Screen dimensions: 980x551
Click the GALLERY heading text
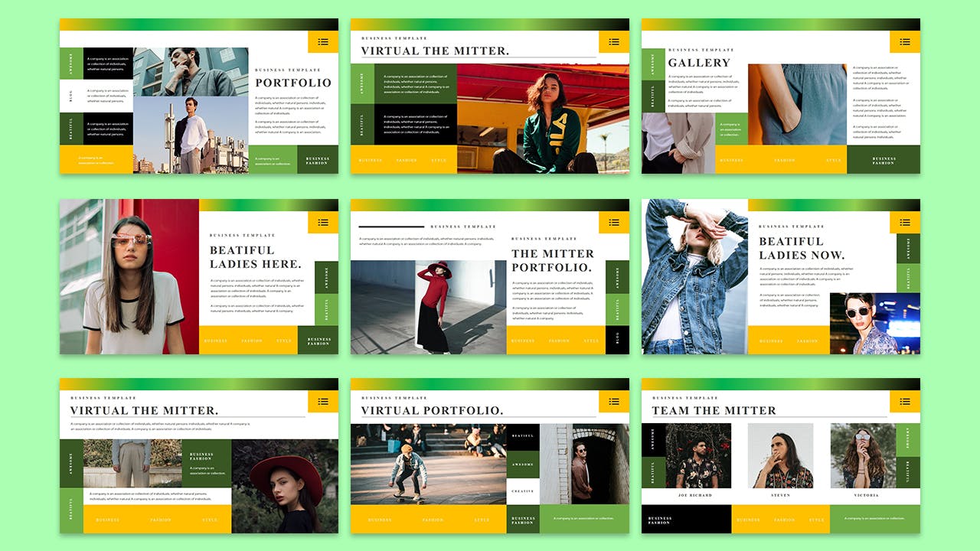pos(699,63)
